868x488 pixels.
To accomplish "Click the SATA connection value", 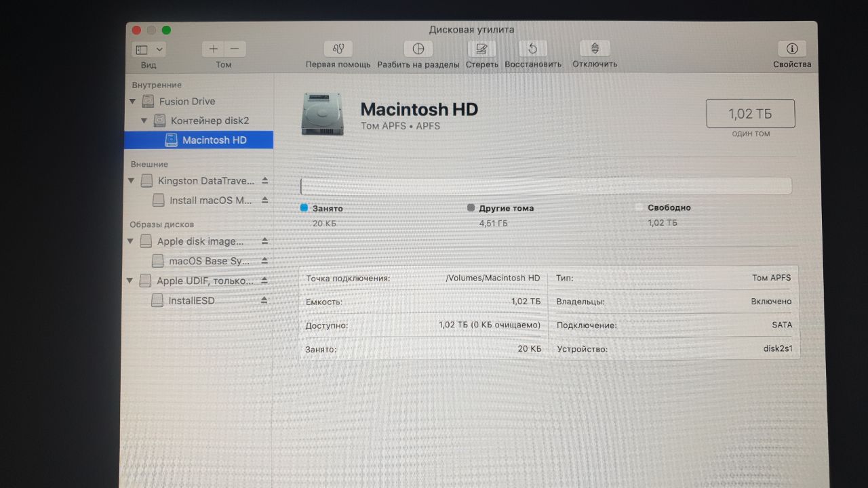I will click(x=782, y=325).
